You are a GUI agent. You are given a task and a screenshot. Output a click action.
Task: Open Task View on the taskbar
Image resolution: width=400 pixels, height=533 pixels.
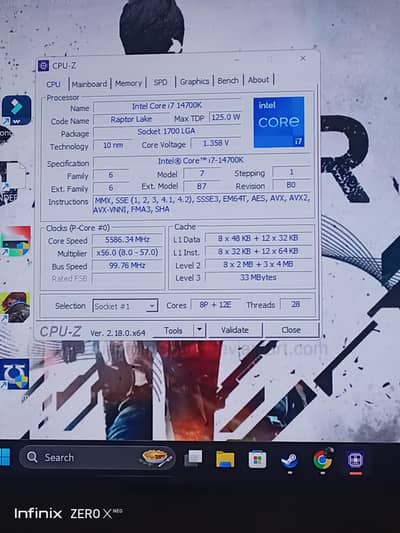(193, 458)
